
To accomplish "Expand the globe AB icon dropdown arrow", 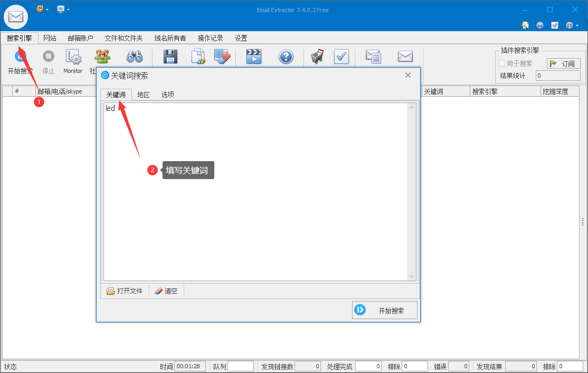I will 48,10.
